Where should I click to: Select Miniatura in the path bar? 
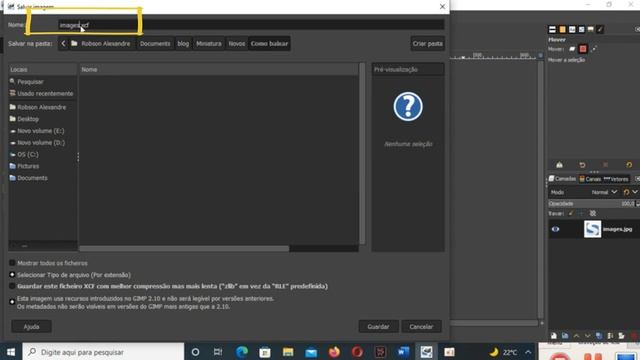209,43
